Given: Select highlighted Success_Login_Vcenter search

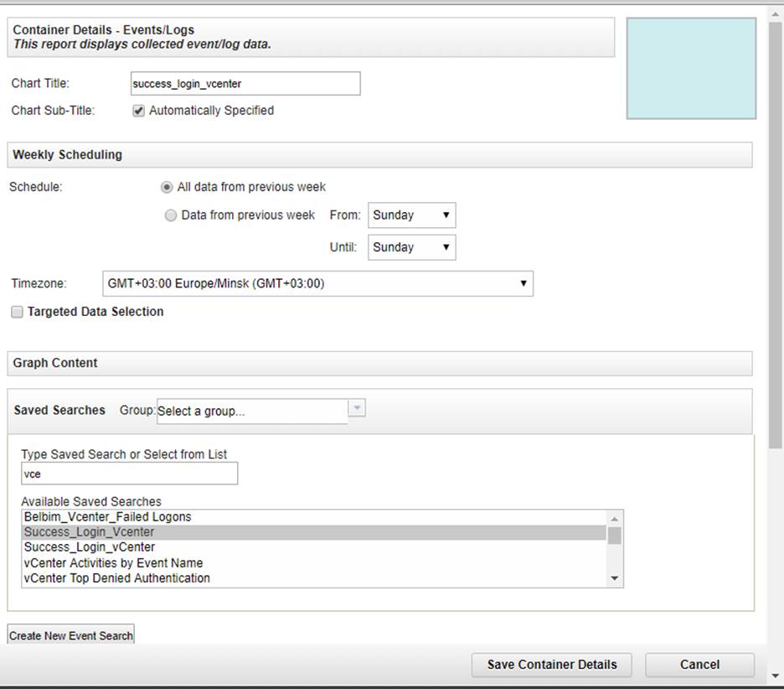Looking at the screenshot, I should [x=314, y=532].
